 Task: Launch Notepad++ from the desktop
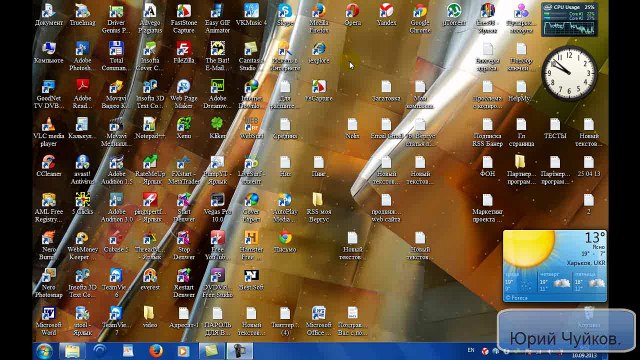click(150, 128)
